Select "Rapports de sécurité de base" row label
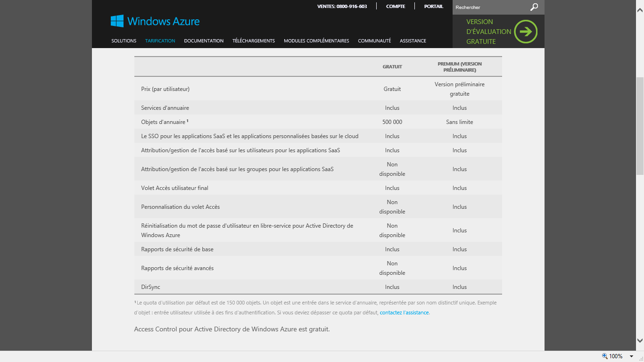The image size is (644, 362). 177,249
